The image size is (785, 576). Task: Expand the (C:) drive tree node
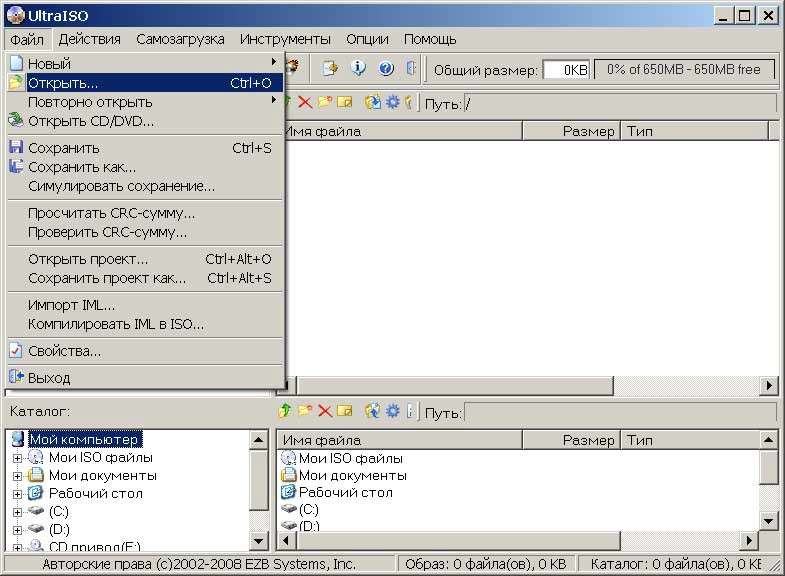coord(18,512)
